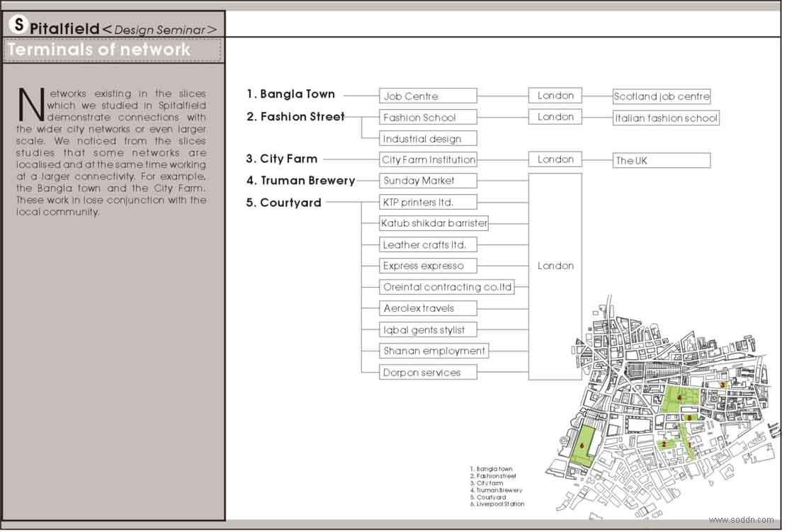Click the City Farm Institution box
The height and width of the screenshot is (532, 787).
[428, 159]
